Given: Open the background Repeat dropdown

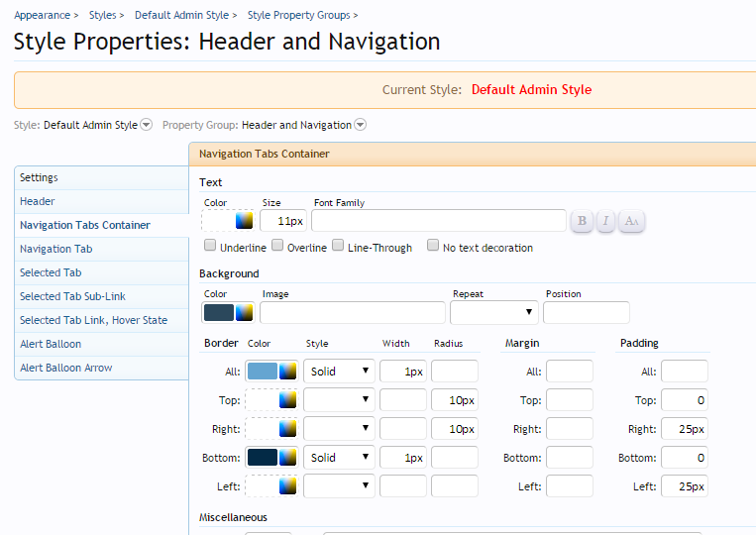Looking at the screenshot, I should tap(493, 313).
